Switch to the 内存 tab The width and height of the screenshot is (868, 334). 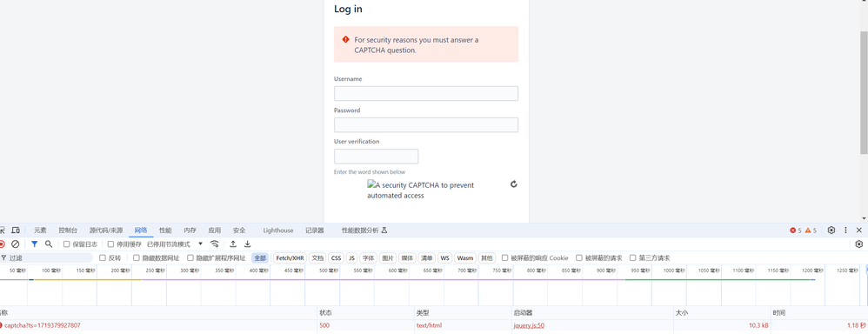(190, 230)
